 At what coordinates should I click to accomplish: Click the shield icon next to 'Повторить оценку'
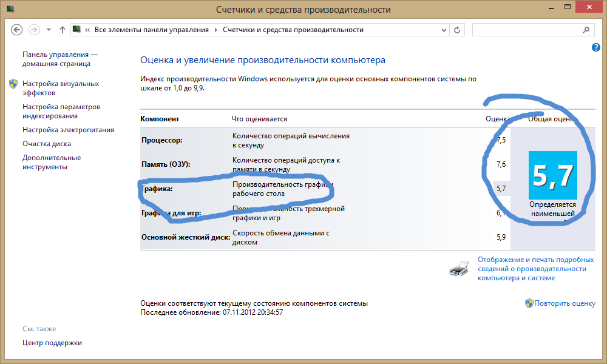529,303
